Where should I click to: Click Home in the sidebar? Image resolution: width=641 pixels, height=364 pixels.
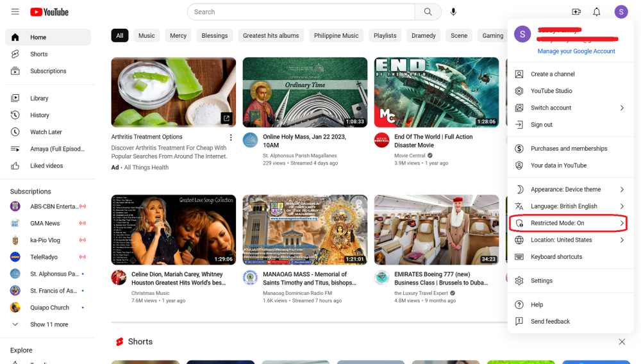coord(48,37)
